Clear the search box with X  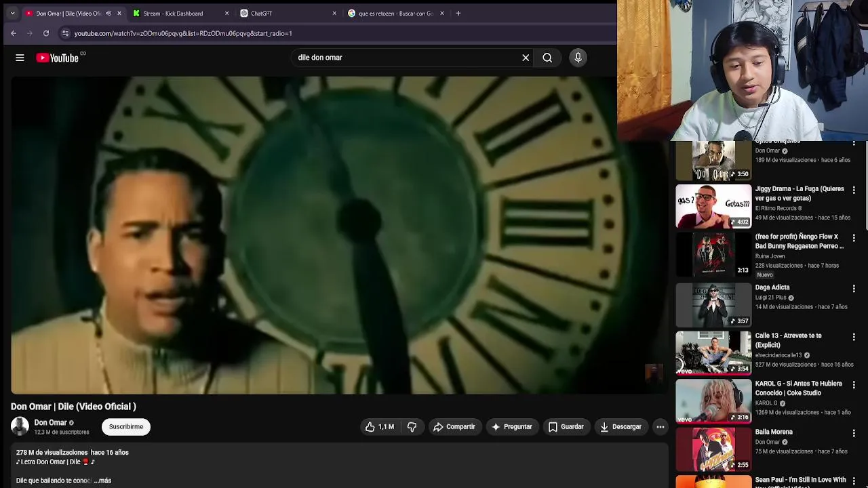click(x=526, y=58)
